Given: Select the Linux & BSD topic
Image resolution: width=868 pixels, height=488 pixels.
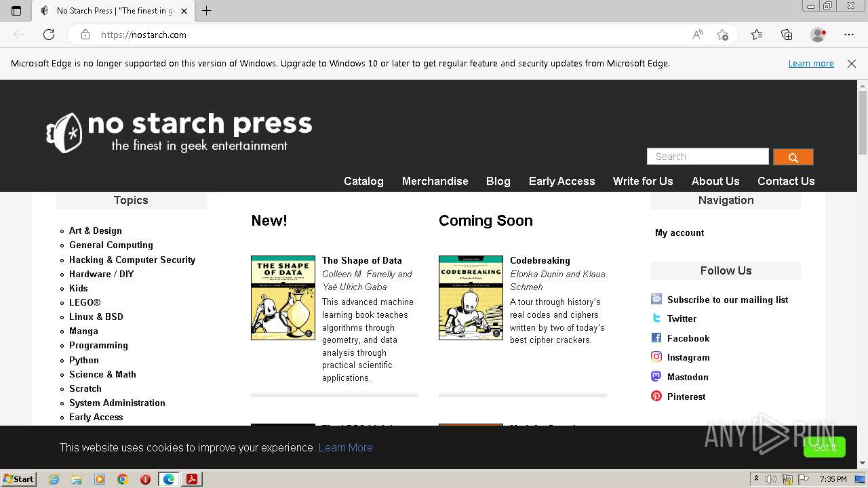Looking at the screenshot, I should click(x=96, y=317).
